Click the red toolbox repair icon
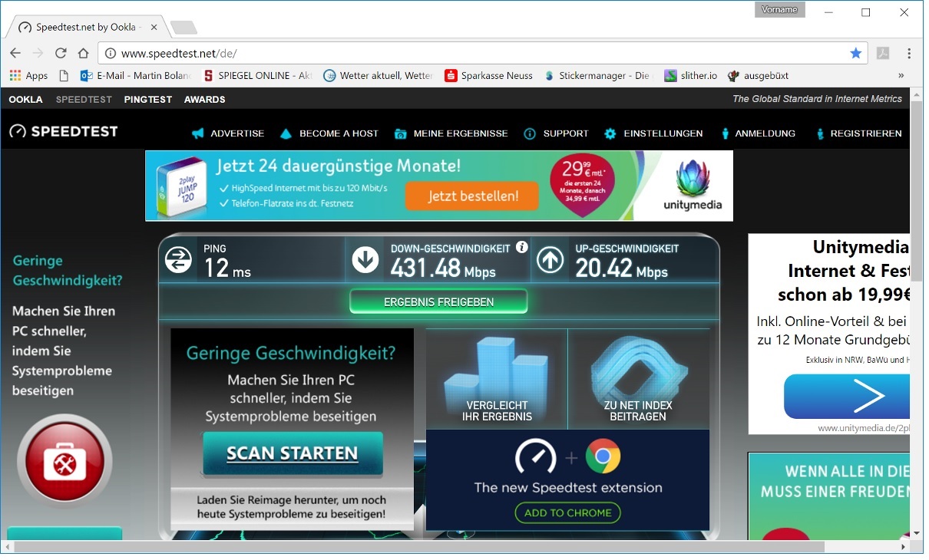Image resolution: width=929 pixels, height=560 pixels. [x=64, y=460]
